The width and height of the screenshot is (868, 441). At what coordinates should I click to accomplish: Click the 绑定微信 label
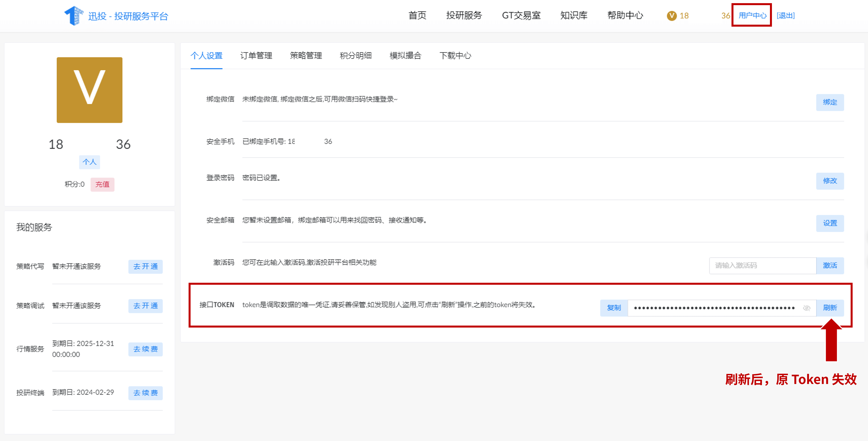point(220,99)
